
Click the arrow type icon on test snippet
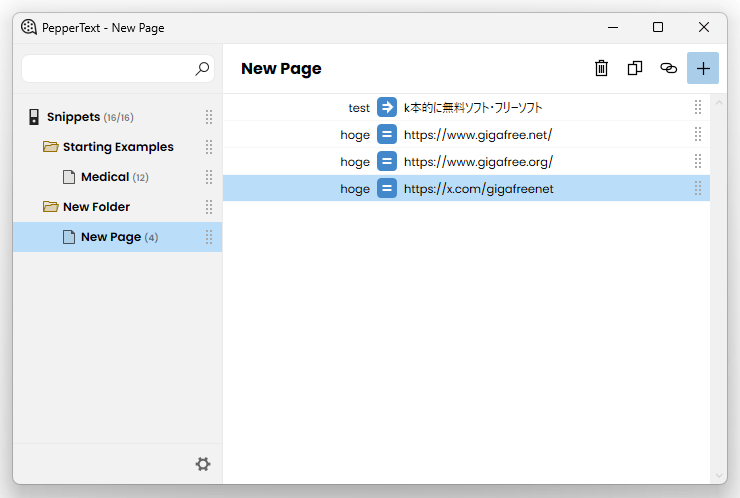(387, 107)
